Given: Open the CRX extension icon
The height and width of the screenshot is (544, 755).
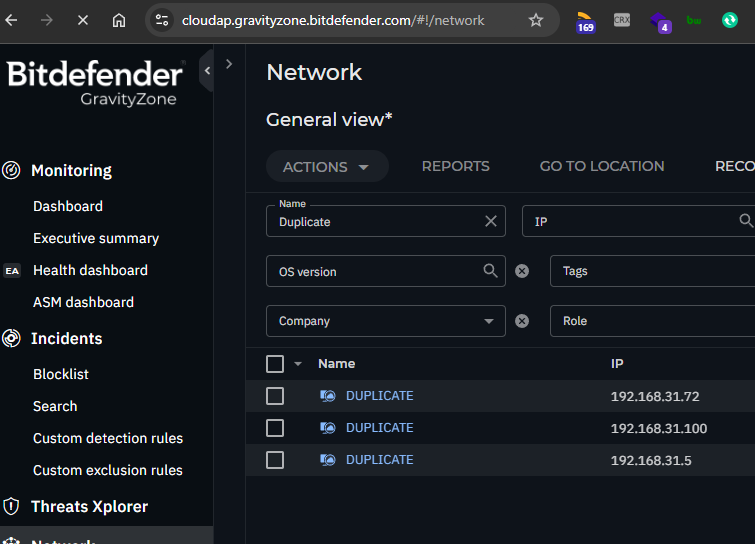Looking at the screenshot, I should pos(622,20).
